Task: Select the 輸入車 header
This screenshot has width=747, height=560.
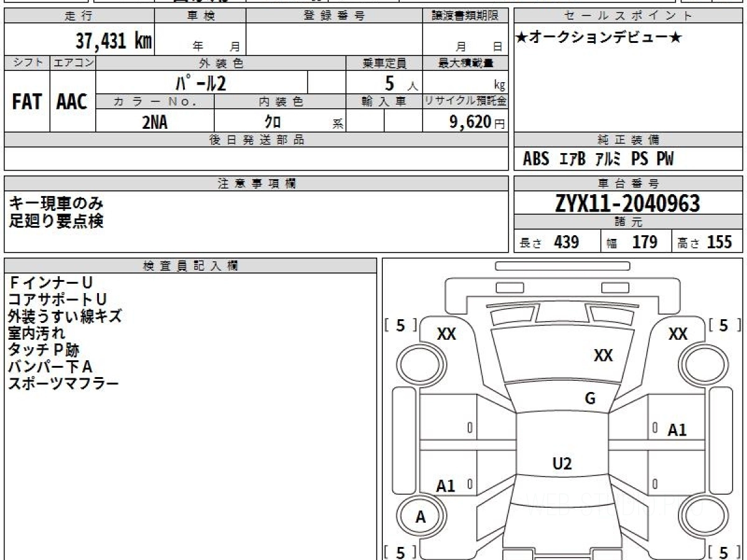Action: pyautogui.click(x=385, y=101)
